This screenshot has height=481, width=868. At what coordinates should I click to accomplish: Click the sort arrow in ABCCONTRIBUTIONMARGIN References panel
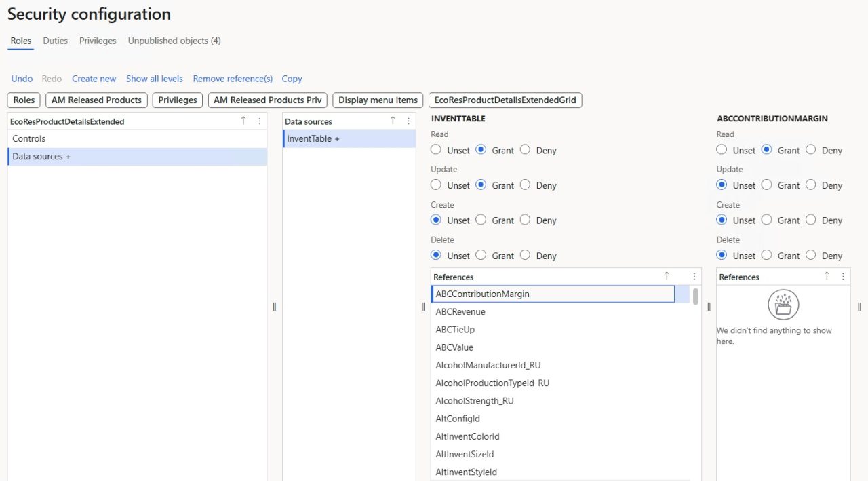(826, 276)
